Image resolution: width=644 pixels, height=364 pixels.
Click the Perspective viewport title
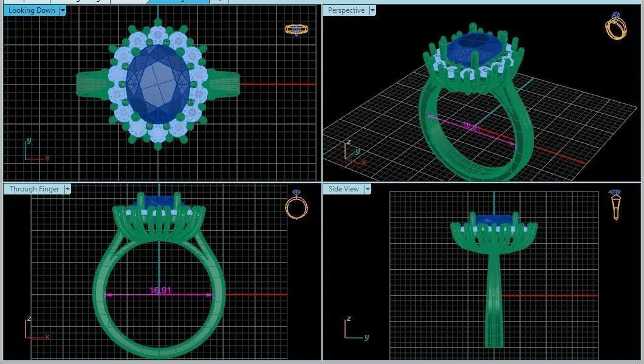(x=346, y=10)
